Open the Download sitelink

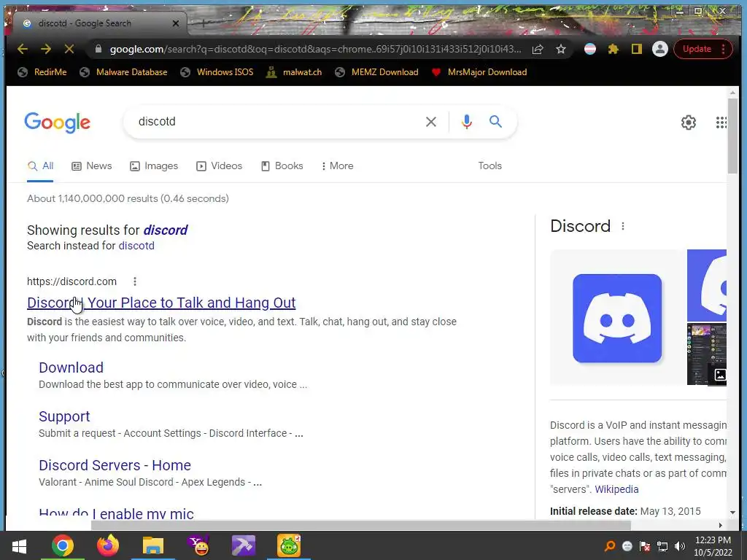click(x=71, y=367)
